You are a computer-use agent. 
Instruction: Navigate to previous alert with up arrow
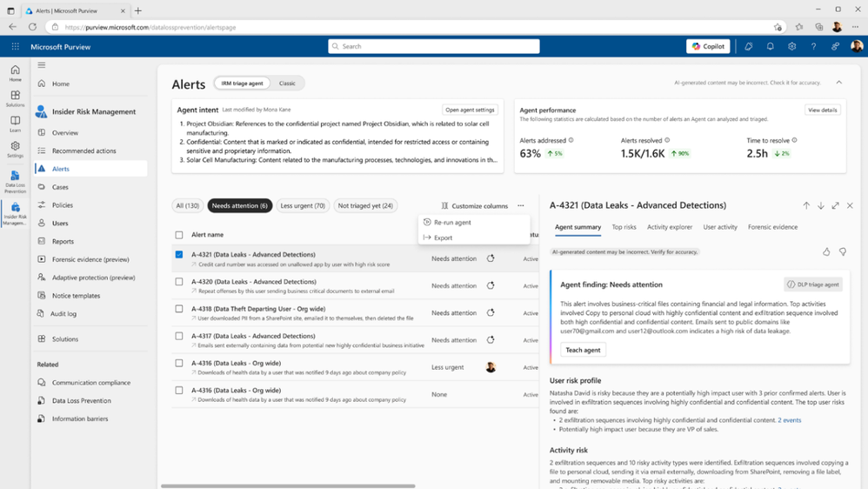pos(806,205)
